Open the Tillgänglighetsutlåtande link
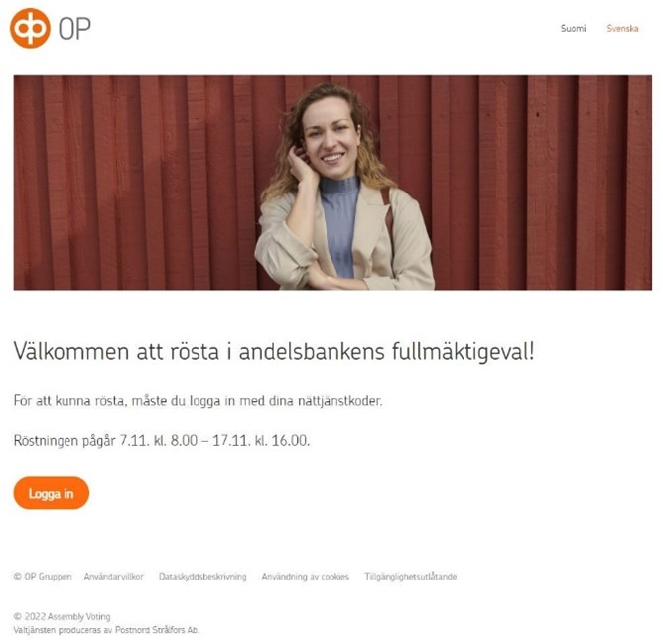 coord(411,577)
